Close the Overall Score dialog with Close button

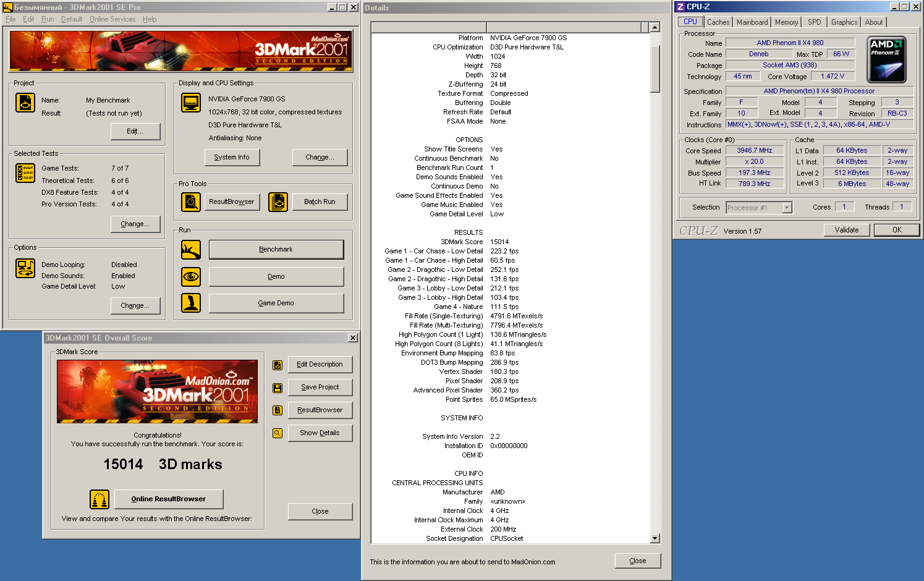(x=320, y=512)
